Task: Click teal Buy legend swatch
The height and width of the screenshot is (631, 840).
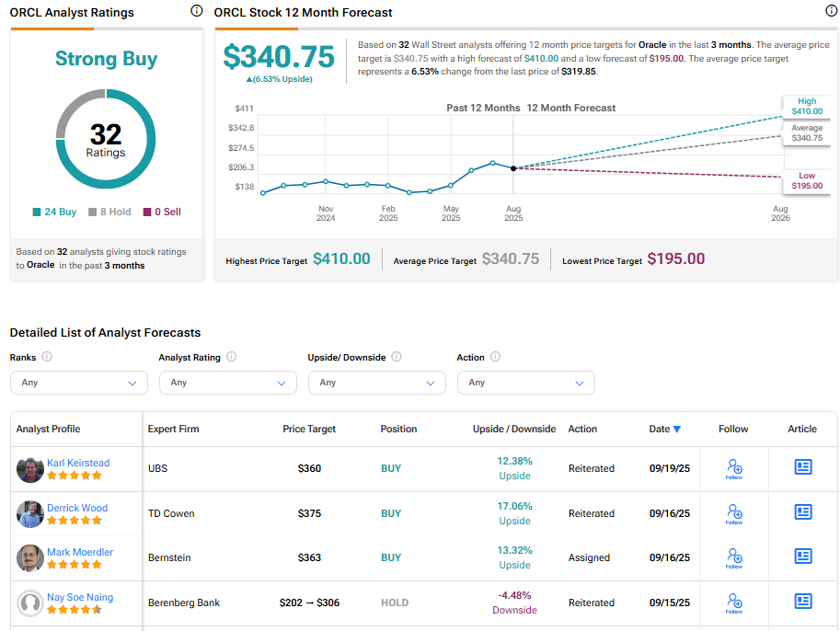Action: 37,212
